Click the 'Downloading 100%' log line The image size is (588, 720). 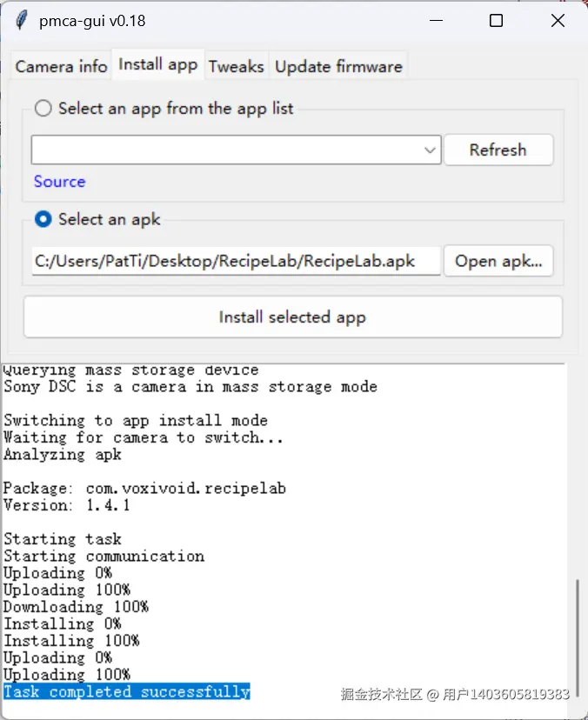76,607
